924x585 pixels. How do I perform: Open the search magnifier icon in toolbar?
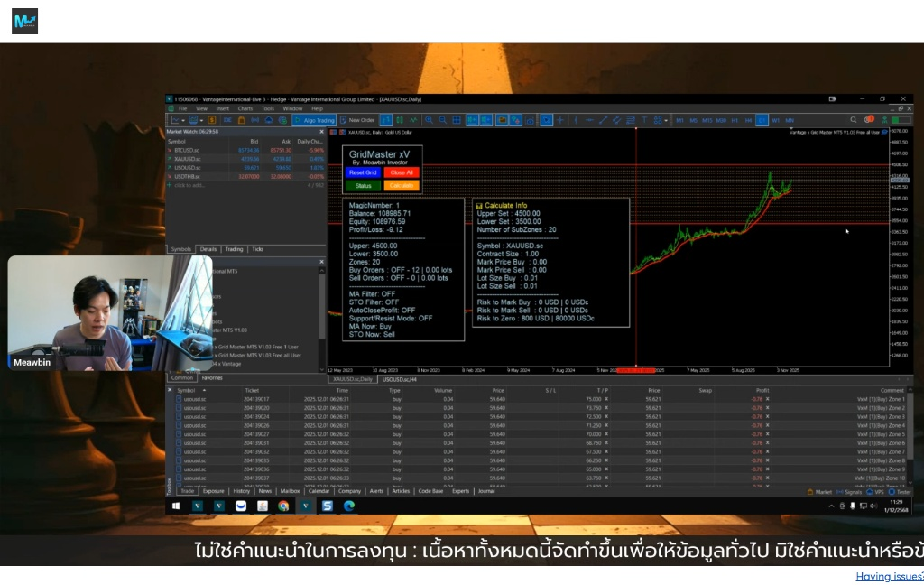coord(853,120)
